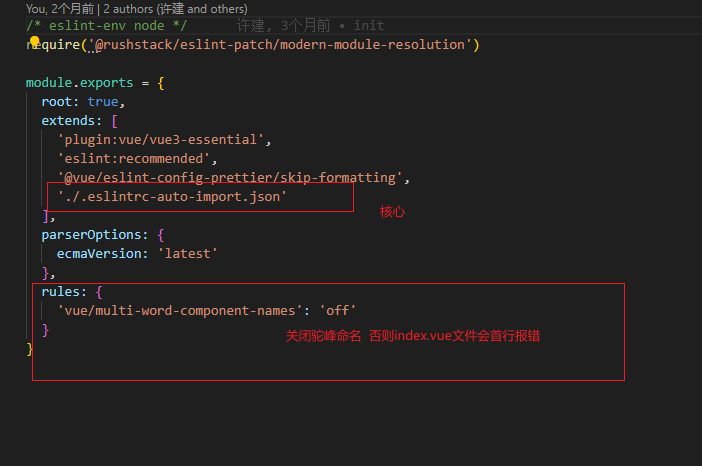Click the yellow lightbulb quick-fix icon
Image resolution: width=702 pixels, height=466 pixels.
click(33, 43)
